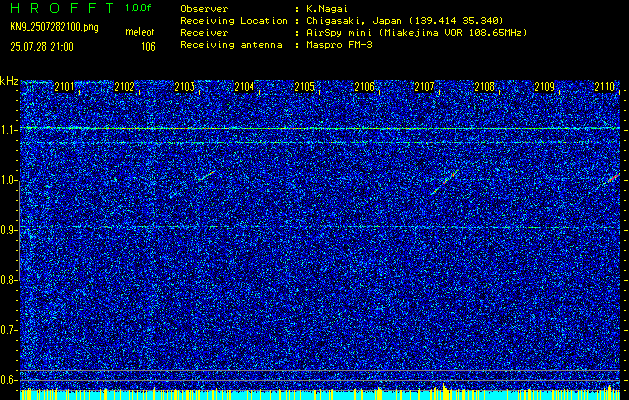Click the 2102 time marker
Screen dimensions: 629x400
pyautogui.click(x=124, y=87)
